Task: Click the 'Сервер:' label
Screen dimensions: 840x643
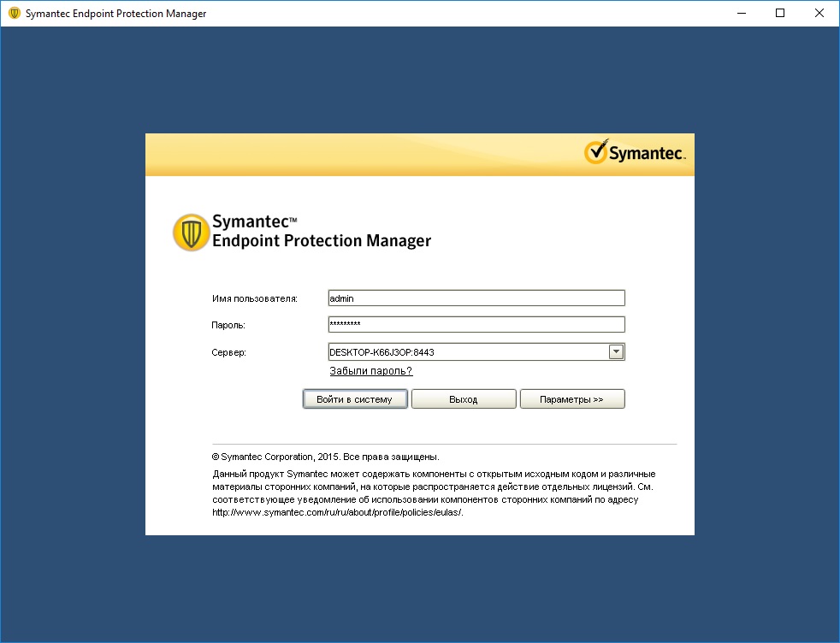Action: [x=228, y=352]
